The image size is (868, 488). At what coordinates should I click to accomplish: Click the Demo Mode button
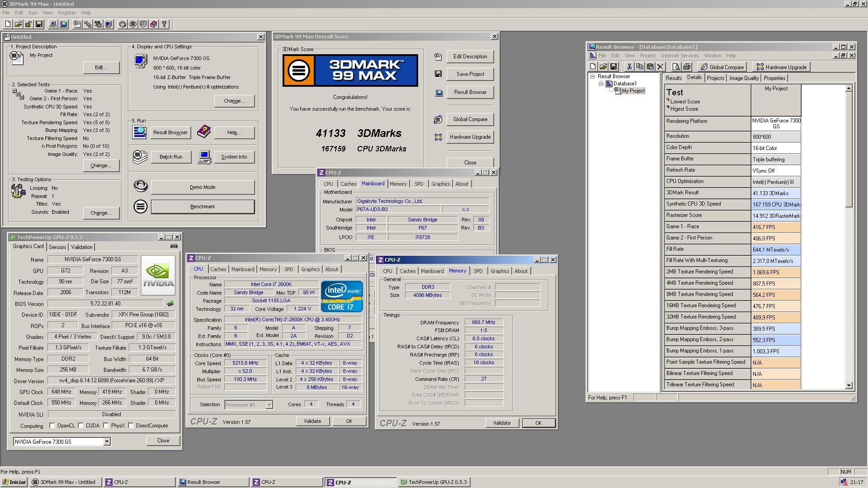(x=203, y=187)
